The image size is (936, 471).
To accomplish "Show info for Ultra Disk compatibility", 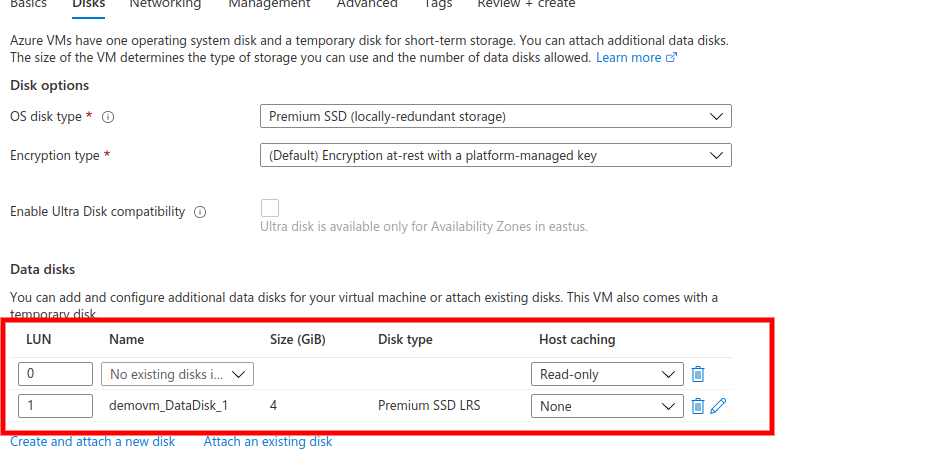I will [200, 212].
